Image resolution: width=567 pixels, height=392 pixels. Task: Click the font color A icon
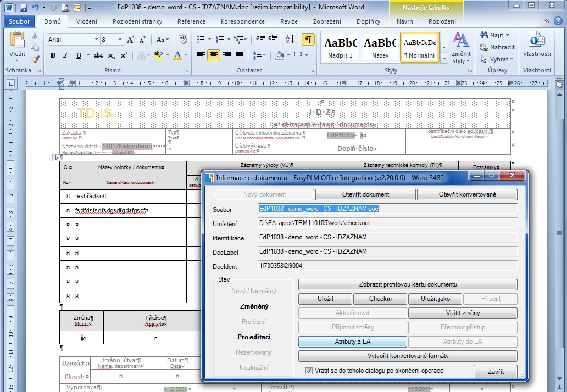(x=177, y=55)
